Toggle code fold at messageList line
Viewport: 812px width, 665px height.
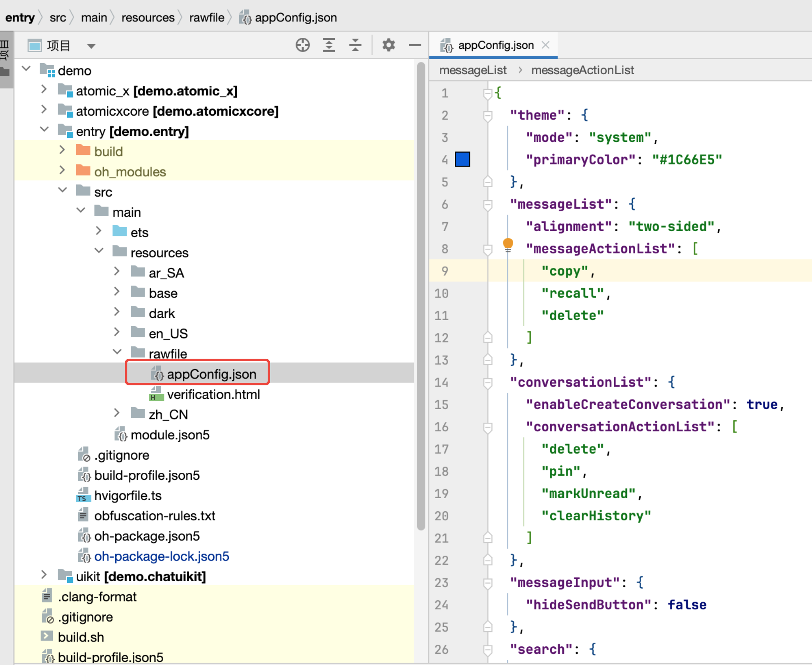pyautogui.click(x=488, y=205)
